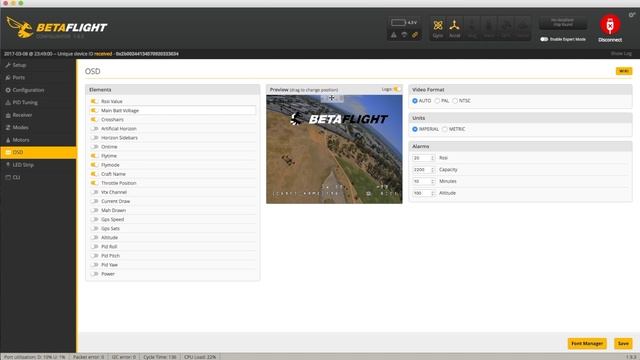Viewport: 640px width, 360px height.
Task: Open the WIKI link button
Action: [x=624, y=71]
